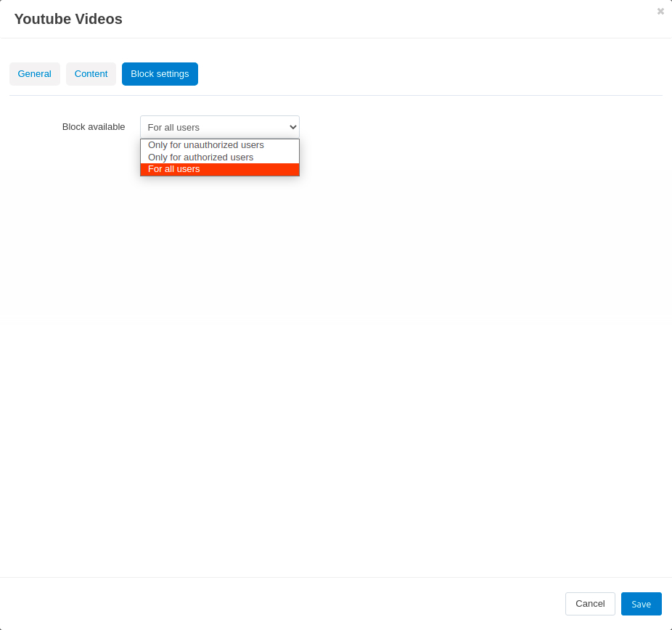Select the Block settings tab
This screenshot has width=672, height=630.
160,74
